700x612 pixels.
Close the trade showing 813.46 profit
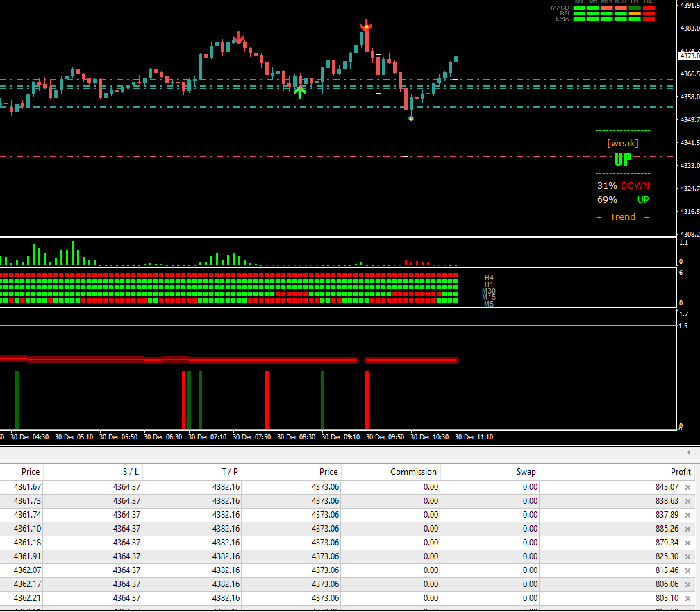687,570
